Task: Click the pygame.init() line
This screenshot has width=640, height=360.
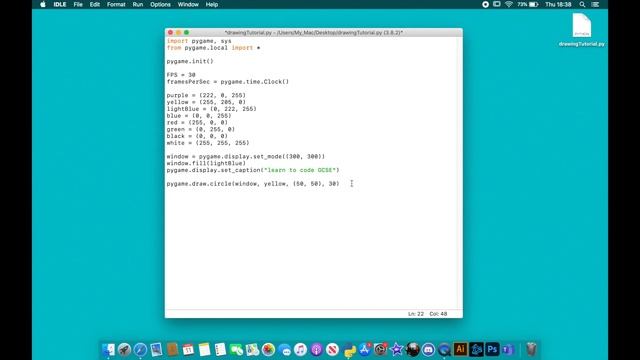Action: 190,61
